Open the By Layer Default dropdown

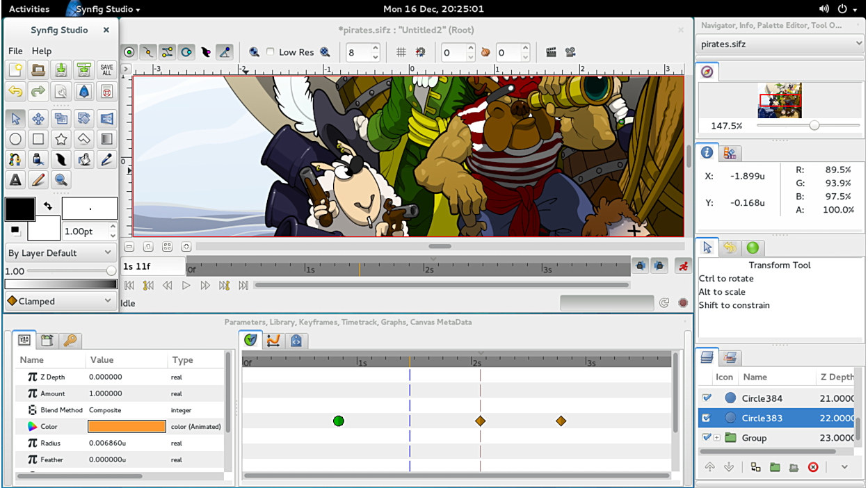pos(60,253)
